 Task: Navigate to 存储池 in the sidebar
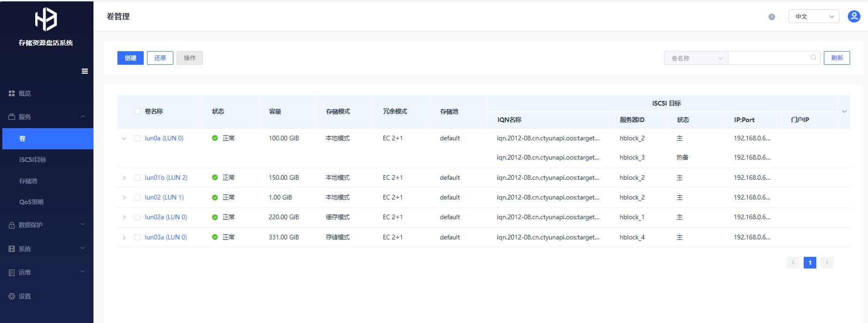pos(28,181)
